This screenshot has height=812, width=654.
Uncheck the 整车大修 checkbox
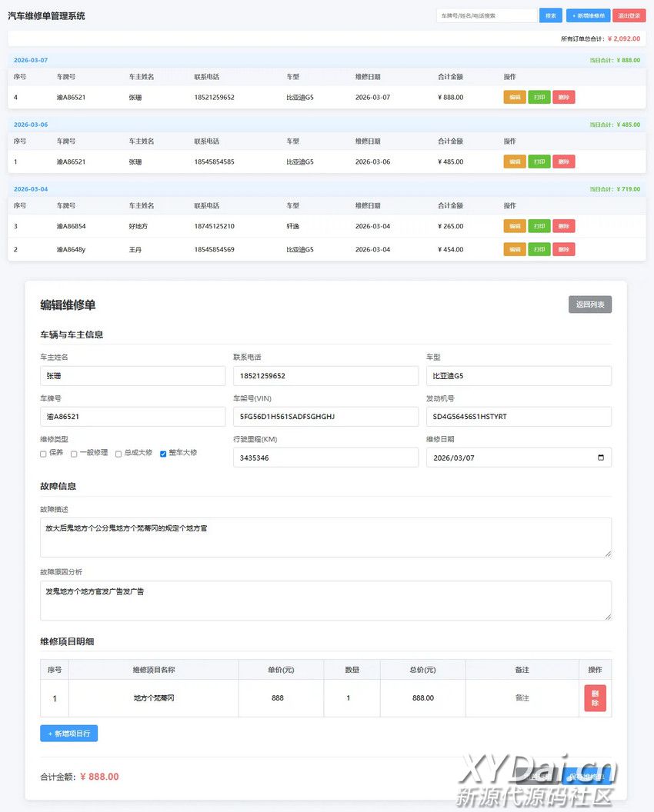[x=163, y=454]
